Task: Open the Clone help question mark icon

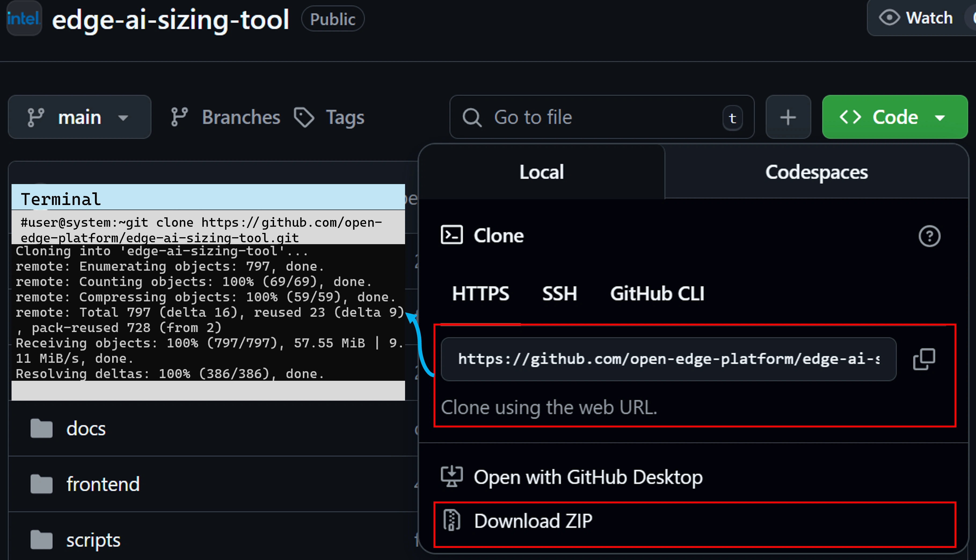Action: point(929,236)
